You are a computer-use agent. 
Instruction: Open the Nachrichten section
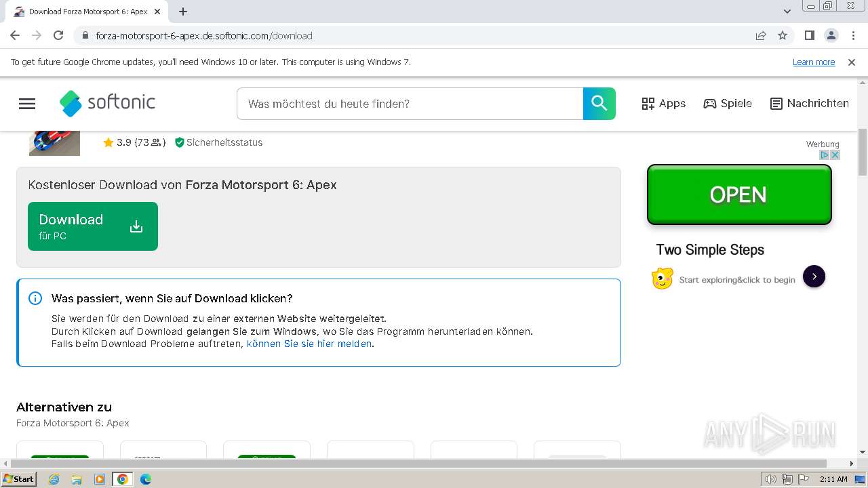click(x=810, y=104)
